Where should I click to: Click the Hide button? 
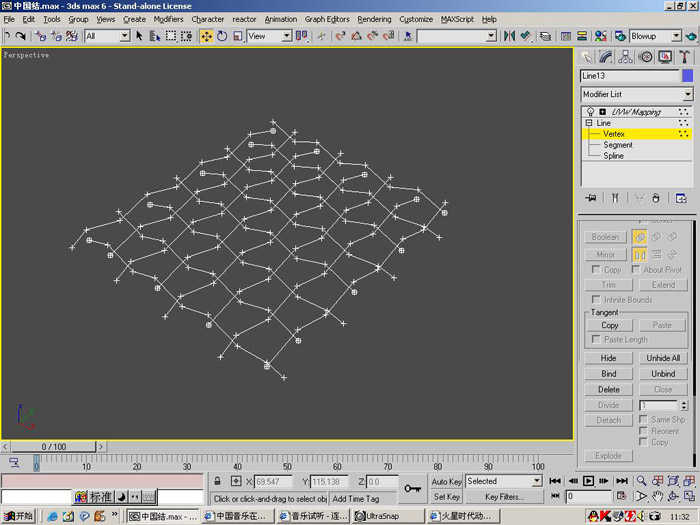pos(608,358)
